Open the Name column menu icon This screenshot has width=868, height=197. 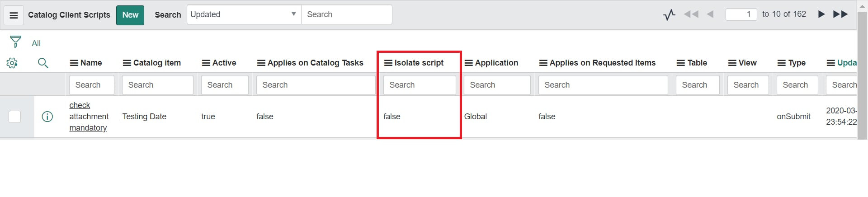coord(74,63)
